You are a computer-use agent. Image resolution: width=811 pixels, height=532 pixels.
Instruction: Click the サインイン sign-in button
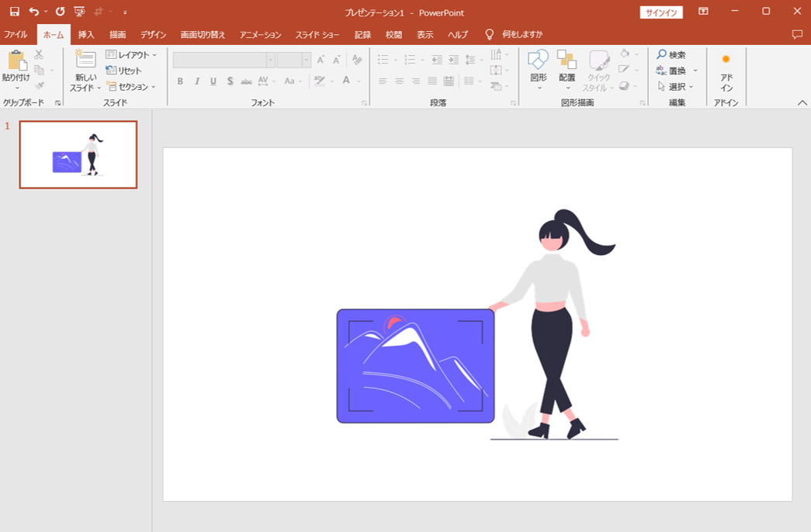click(661, 12)
